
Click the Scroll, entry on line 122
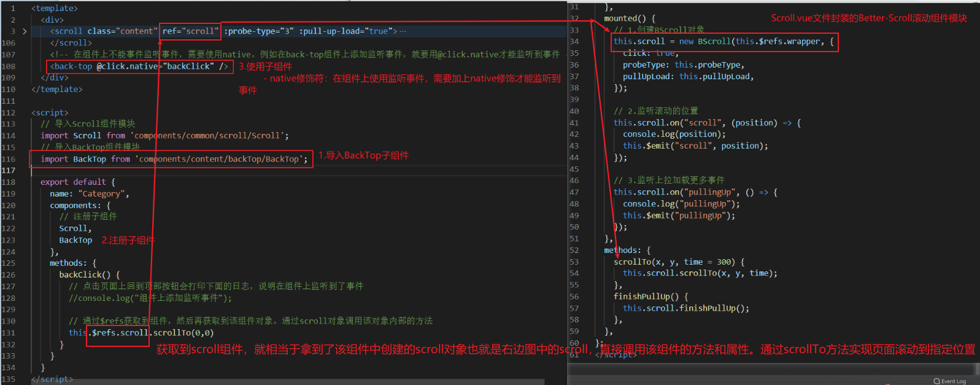click(x=75, y=228)
